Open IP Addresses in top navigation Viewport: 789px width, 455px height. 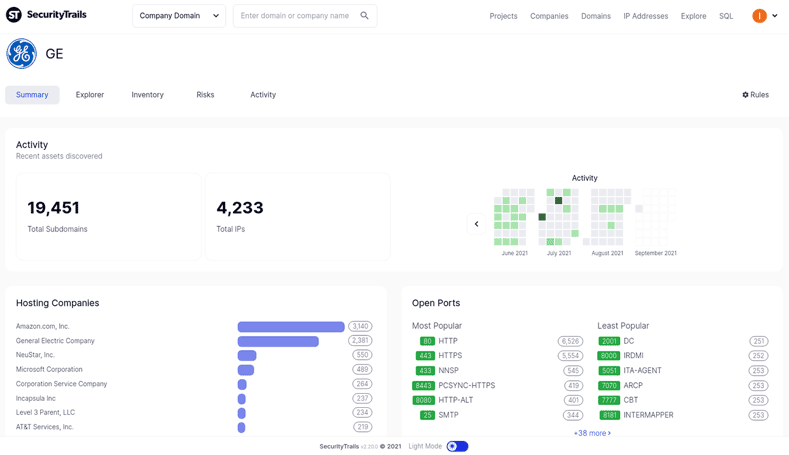tap(646, 16)
